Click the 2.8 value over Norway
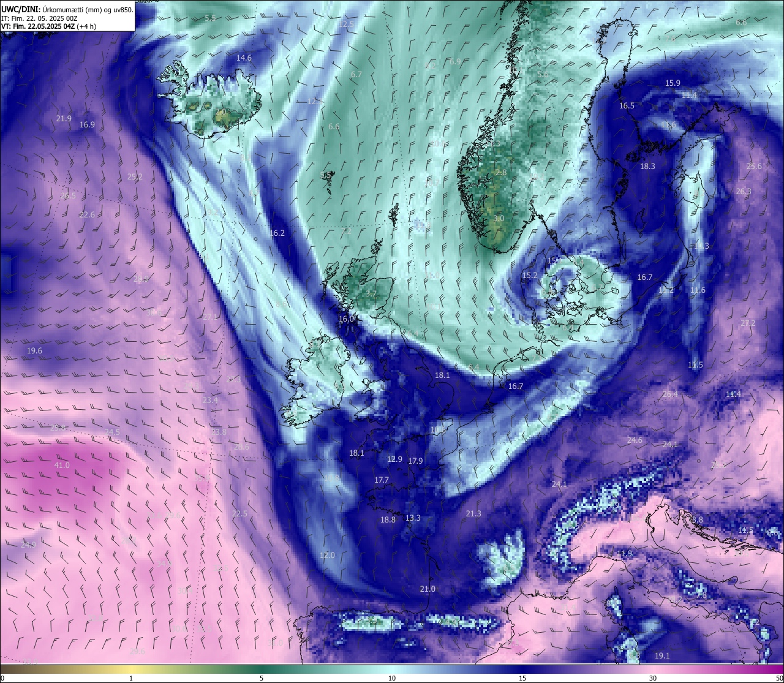Screen dimensions: 784x683 pyautogui.click(x=501, y=173)
